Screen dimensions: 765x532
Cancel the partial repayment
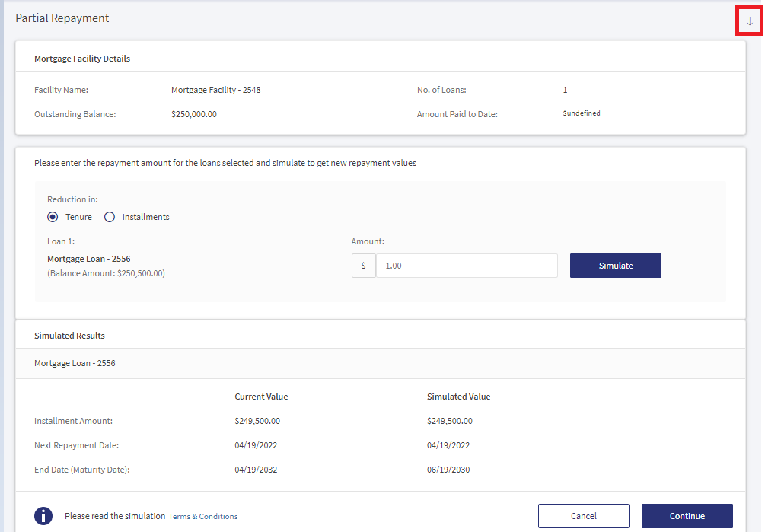pos(584,516)
